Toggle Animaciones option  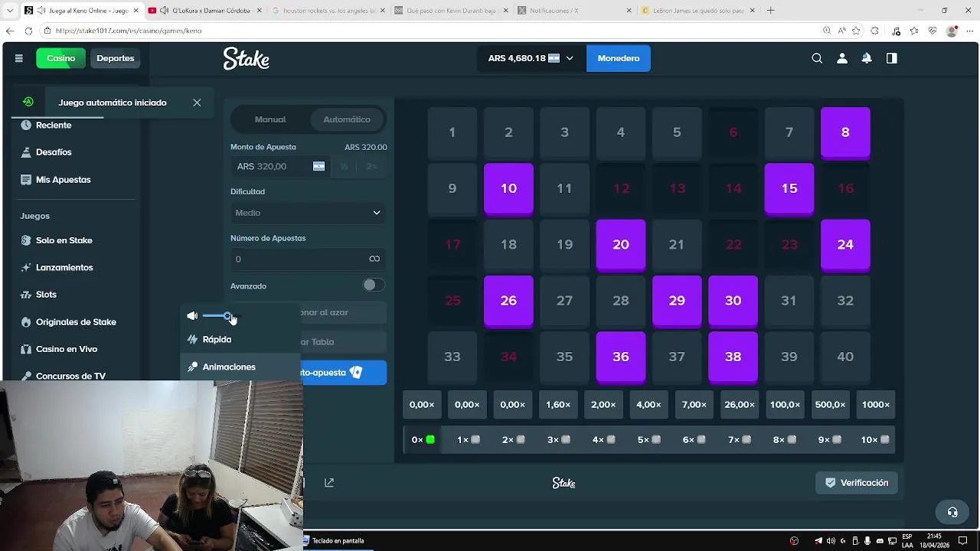click(x=240, y=367)
